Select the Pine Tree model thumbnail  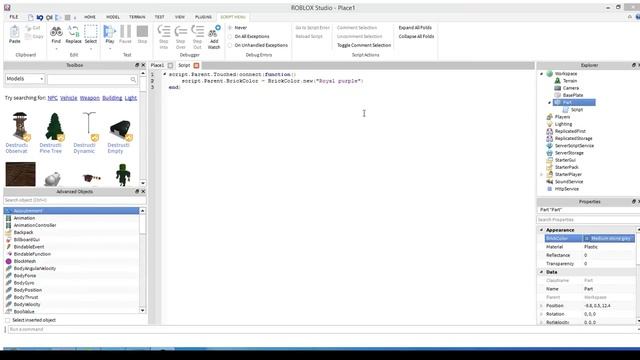point(54,127)
